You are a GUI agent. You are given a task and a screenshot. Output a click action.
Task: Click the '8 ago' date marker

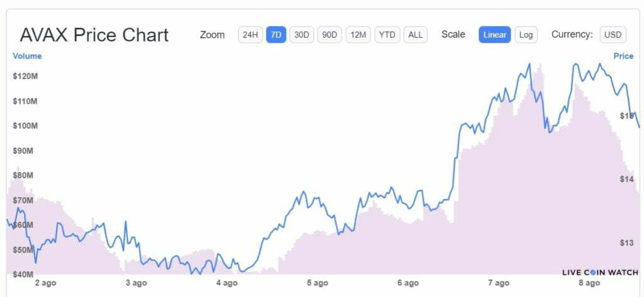pos(589,283)
